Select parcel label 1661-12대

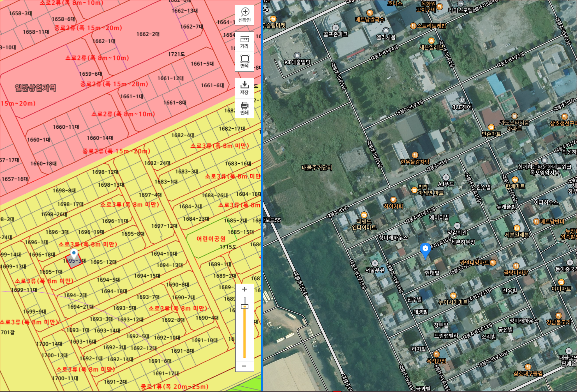pos(171,78)
